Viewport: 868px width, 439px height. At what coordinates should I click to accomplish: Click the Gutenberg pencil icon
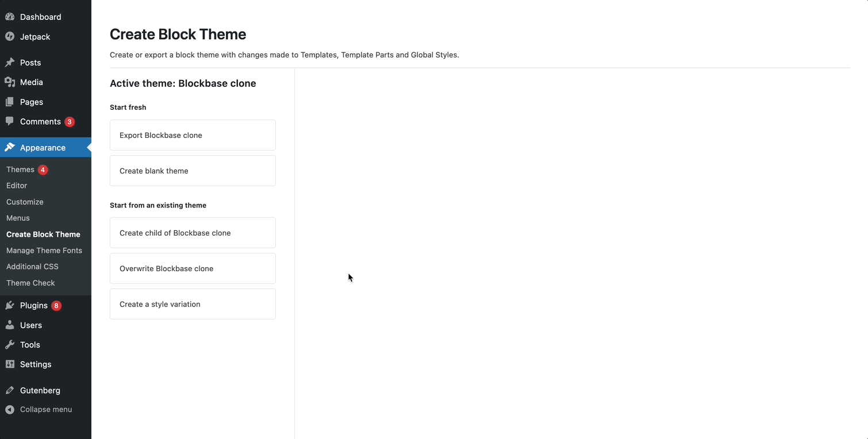(x=9, y=390)
